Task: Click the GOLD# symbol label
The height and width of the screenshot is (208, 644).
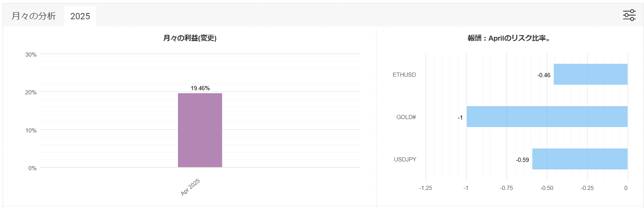Action: 406,117
